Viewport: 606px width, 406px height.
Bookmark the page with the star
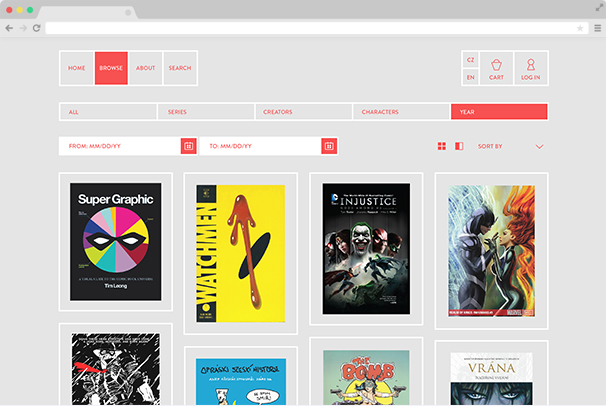click(x=580, y=28)
